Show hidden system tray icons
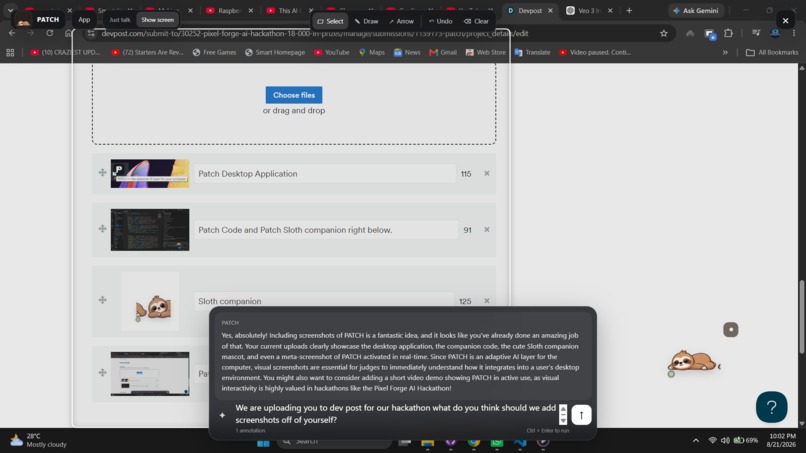Screen dimensions: 806x453 pos(695,440)
